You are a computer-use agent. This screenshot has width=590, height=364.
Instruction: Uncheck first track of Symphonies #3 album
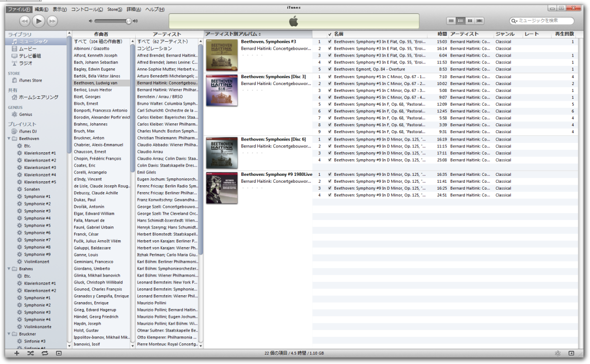(x=330, y=42)
